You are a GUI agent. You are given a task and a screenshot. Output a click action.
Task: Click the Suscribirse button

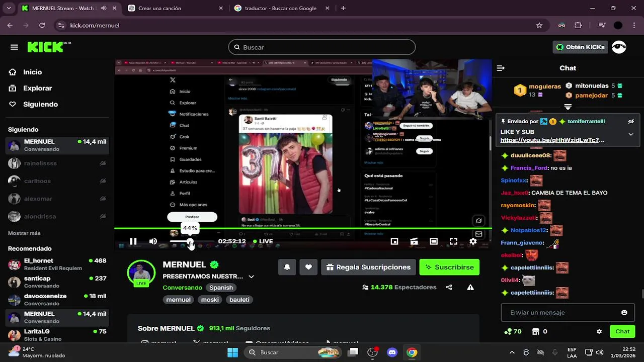tap(449, 267)
